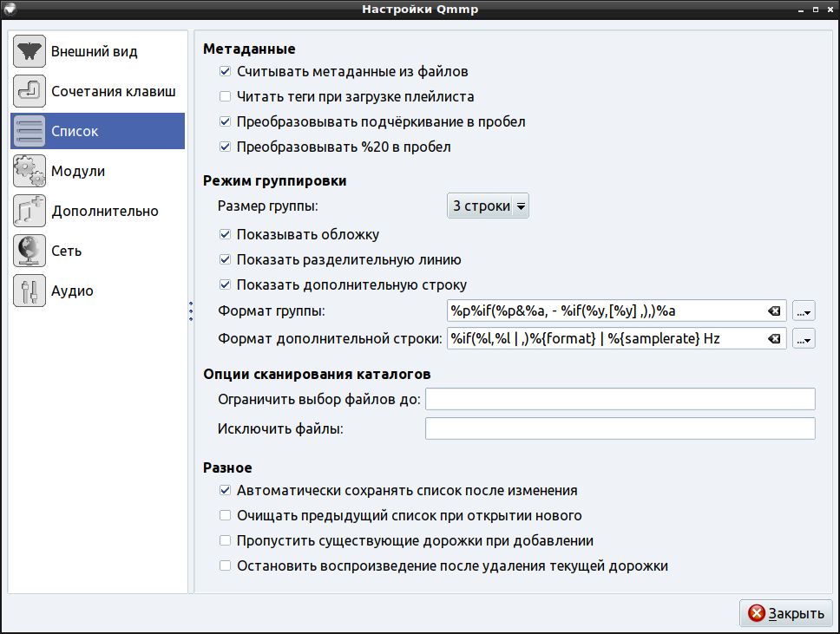The width and height of the screenshot is (840, 634).
Task: Clear the Формат дополнительной строки field
Action: pyautogui.click(x=775, y=338)
